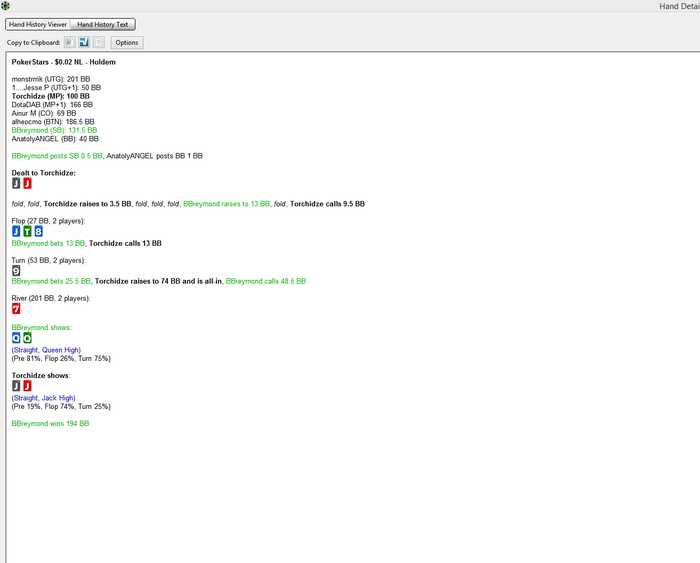Select the PokerStars $0.02 NL Holdem heading

click(x=63, y=62)
